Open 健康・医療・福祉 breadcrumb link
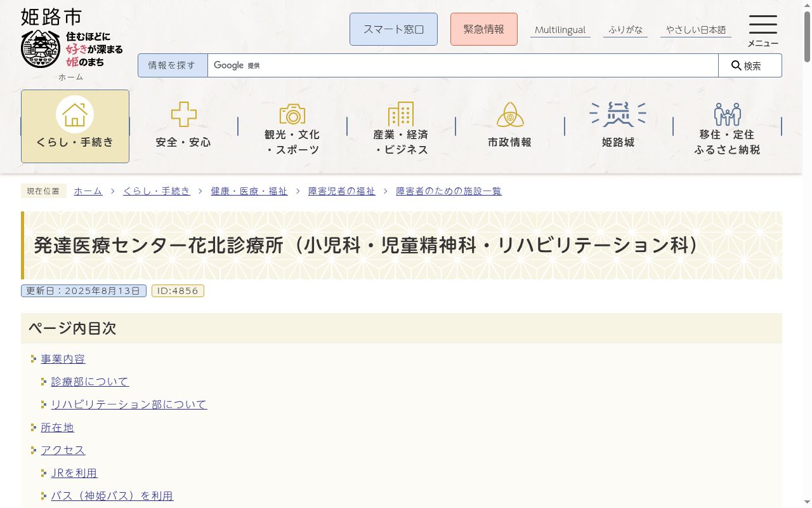This screenshot has height=508, width=812. tap(249, 191)
